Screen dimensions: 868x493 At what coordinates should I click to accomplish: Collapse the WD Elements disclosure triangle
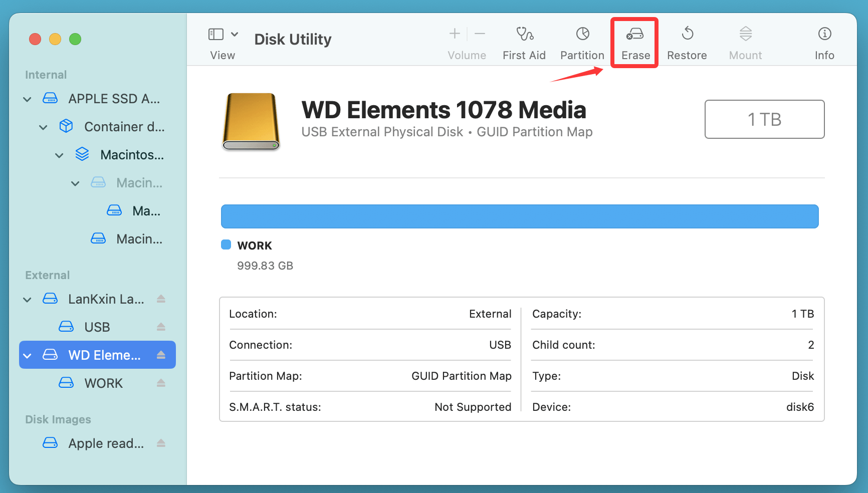point(27,355)
